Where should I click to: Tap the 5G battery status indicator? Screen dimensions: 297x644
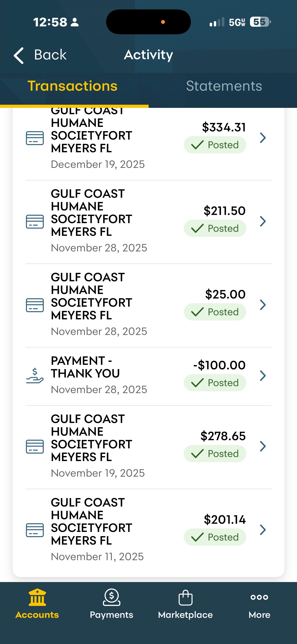click(240, 22)
